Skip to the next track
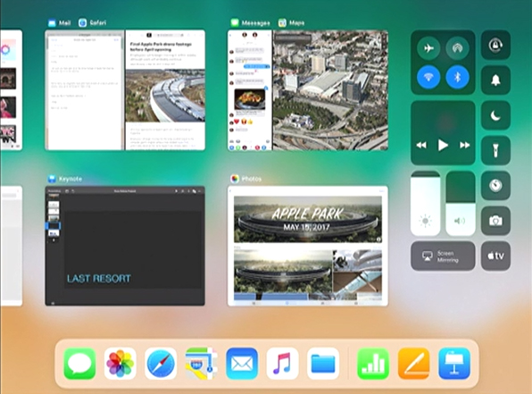Screen dimensions: 532x394 click(464, 146)
